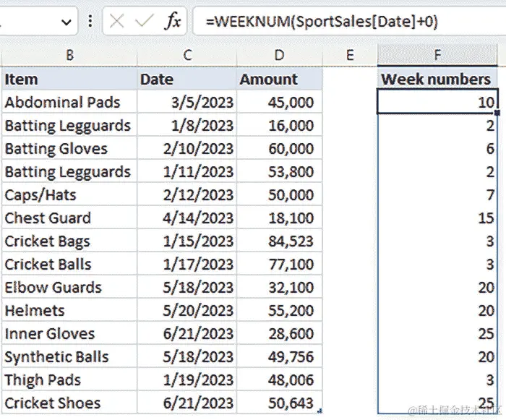Select column B header

point(69,55)
